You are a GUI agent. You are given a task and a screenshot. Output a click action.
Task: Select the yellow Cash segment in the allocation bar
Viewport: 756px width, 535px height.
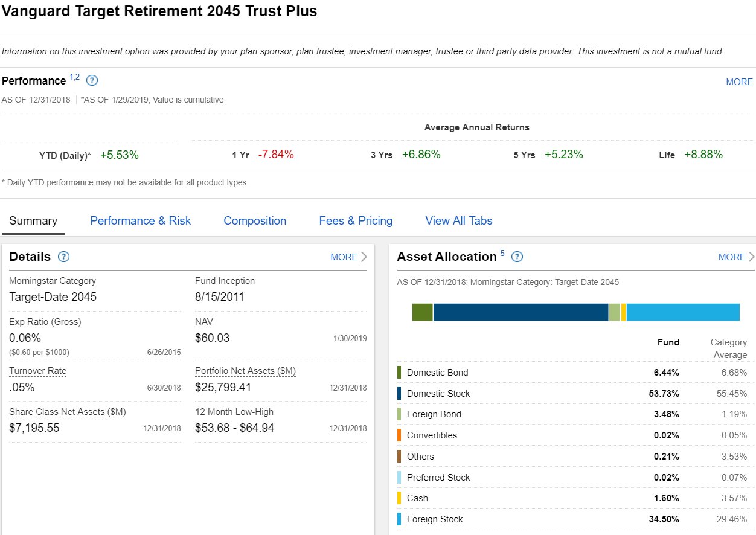coord(623,312)
